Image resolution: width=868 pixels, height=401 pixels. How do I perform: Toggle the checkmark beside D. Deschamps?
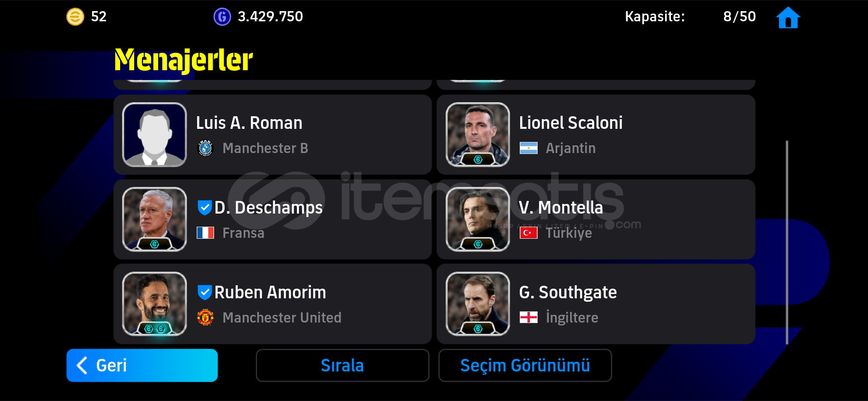(x=204, y=208)
